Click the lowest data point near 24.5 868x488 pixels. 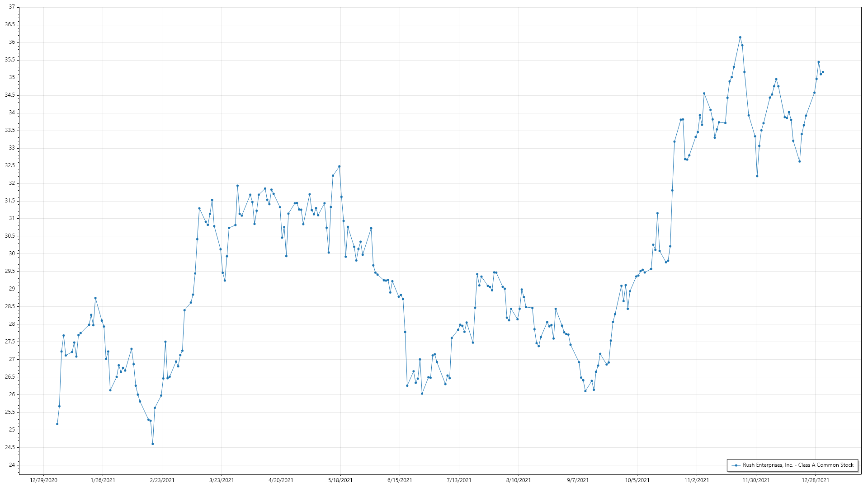[153, 444]
